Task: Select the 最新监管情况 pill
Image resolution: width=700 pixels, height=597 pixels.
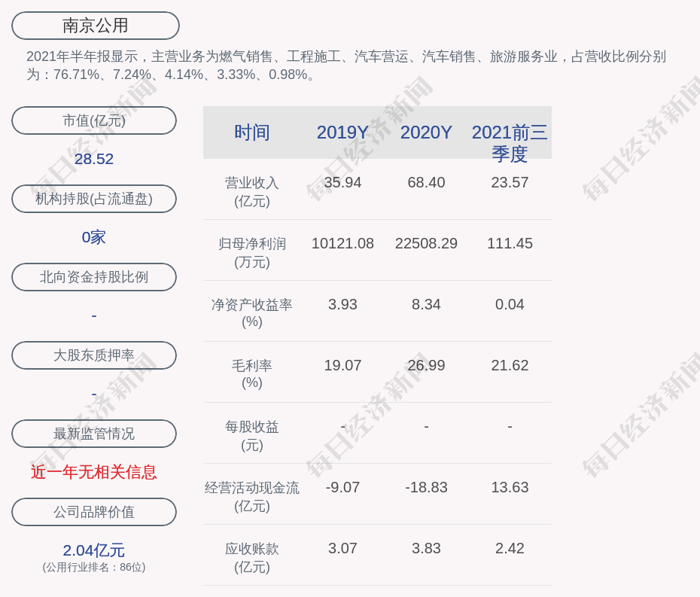Action: click(94, 434)
